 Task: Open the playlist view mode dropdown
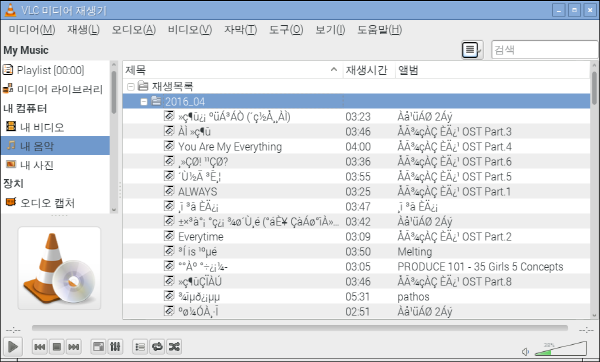point(472,50)
